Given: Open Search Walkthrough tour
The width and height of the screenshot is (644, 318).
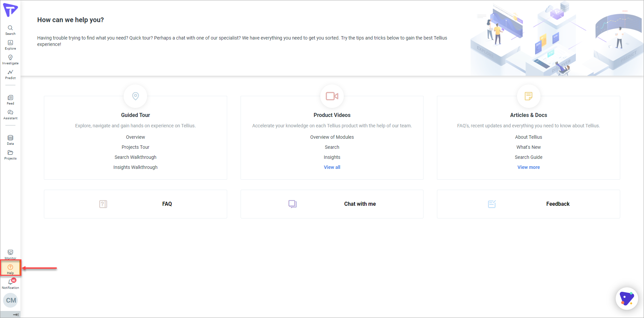Looking at the screenshot, I should (x=135, y=157).
